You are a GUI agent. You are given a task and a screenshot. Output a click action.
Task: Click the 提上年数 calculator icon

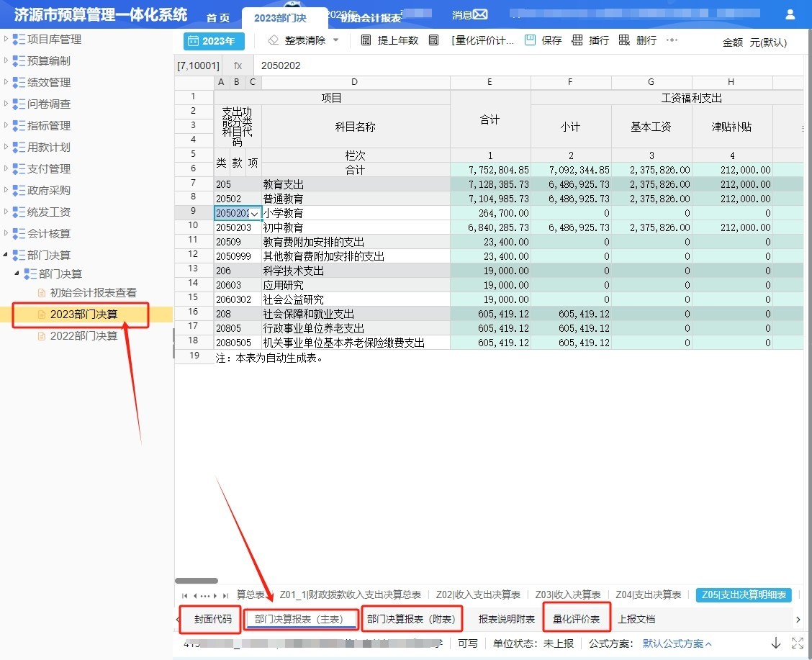click(x=366, y=40)
